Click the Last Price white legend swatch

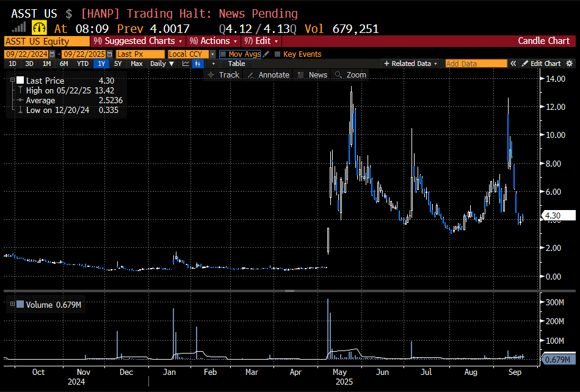click(x=20, y=80)
